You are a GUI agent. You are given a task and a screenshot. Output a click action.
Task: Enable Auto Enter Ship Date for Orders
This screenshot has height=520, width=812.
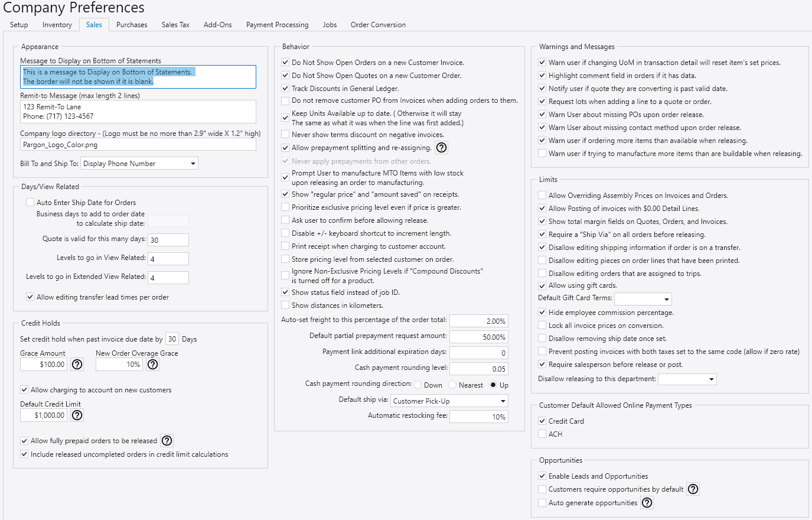tap(30, 202)
